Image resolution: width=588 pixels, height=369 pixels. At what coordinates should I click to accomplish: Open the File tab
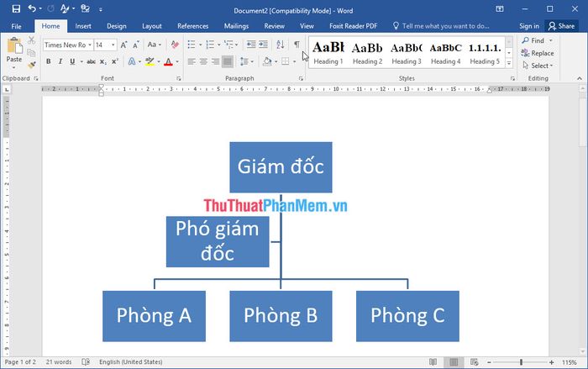point(16,26)
